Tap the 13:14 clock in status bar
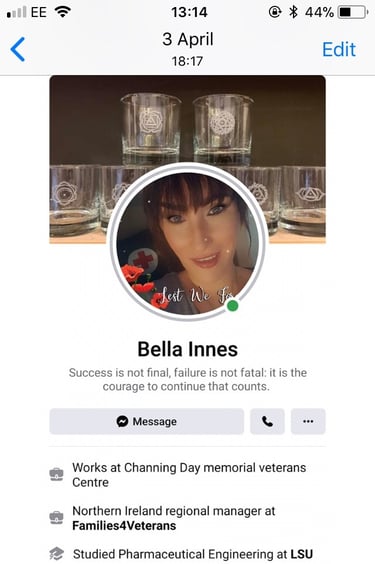Image resolution: width=375 pixels, height=564 pixels. click(189, 12)
